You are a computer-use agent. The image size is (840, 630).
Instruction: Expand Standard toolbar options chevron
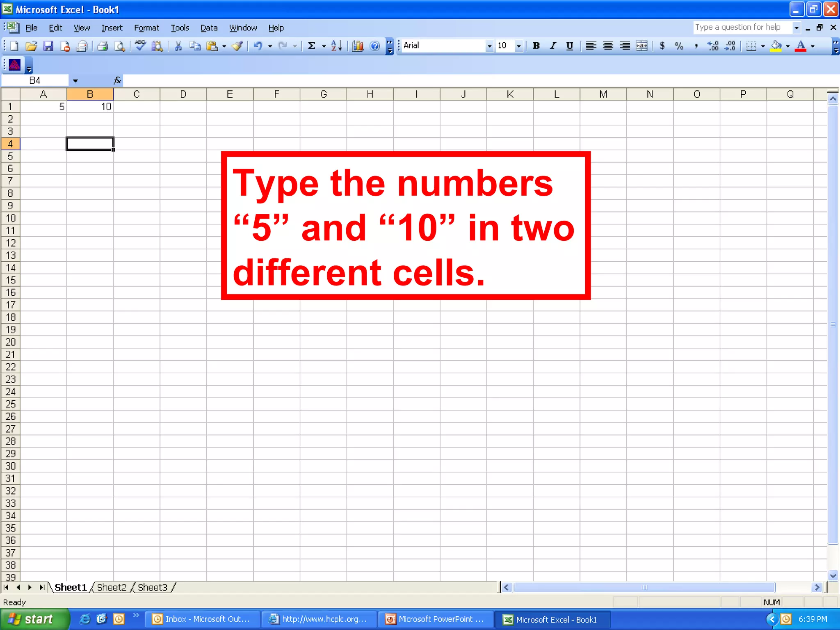[390, 46]
